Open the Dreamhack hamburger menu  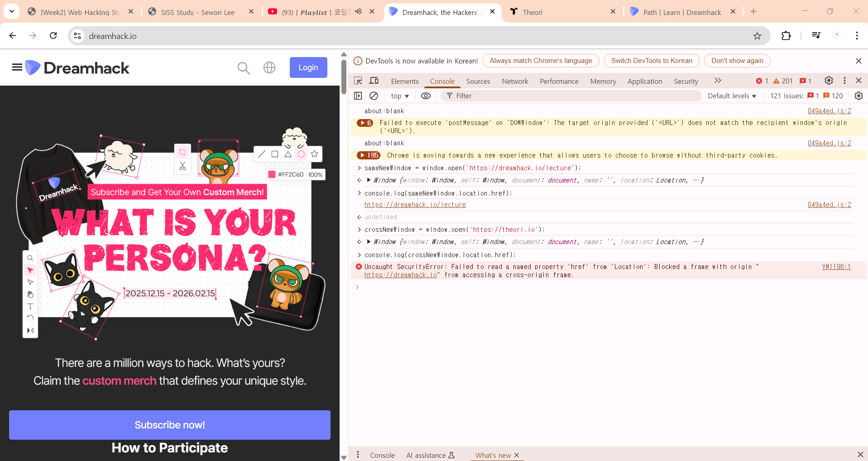point(17,67)
